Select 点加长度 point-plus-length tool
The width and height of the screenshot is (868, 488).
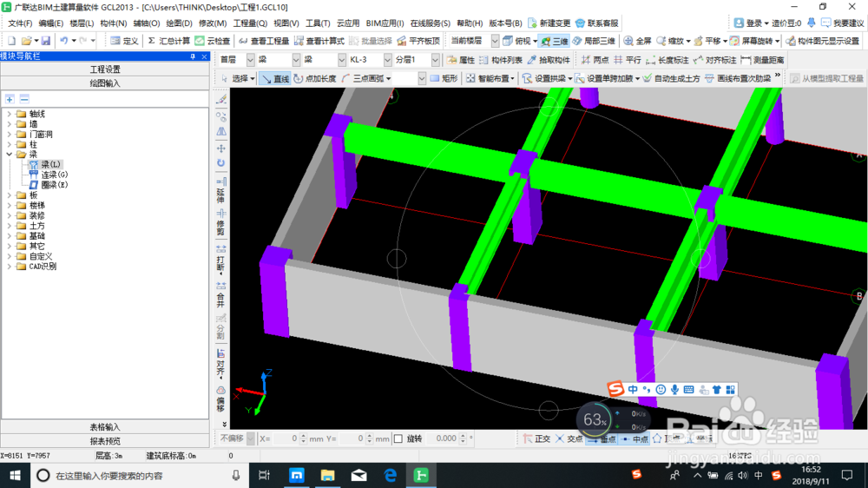315,79
